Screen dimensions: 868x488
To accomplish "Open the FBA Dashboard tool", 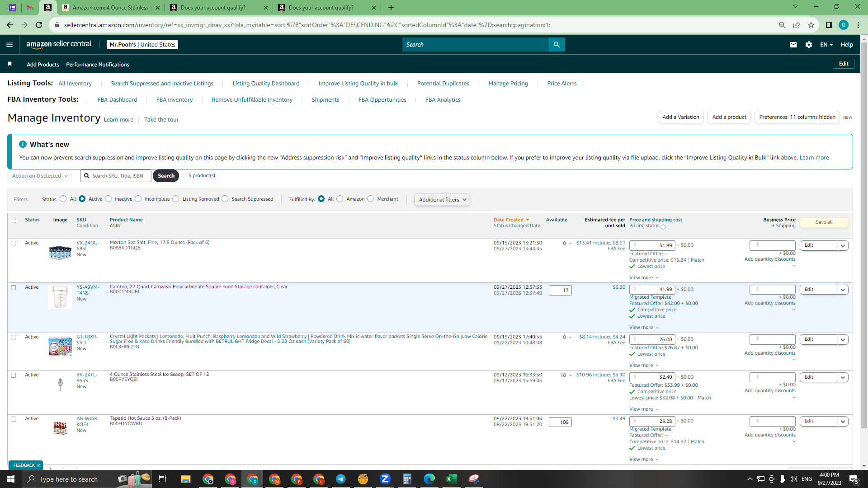I will (117, 100).
